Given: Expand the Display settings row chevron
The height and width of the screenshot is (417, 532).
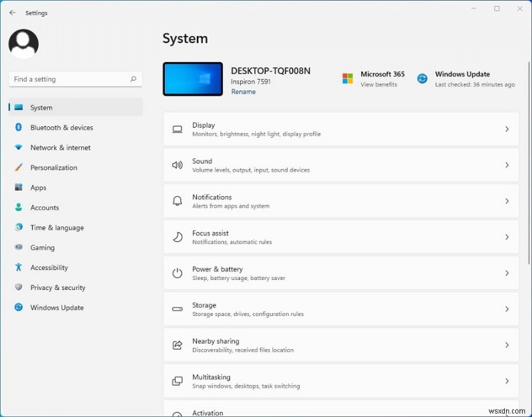Looking at the screenshot, I should (506, 129).
